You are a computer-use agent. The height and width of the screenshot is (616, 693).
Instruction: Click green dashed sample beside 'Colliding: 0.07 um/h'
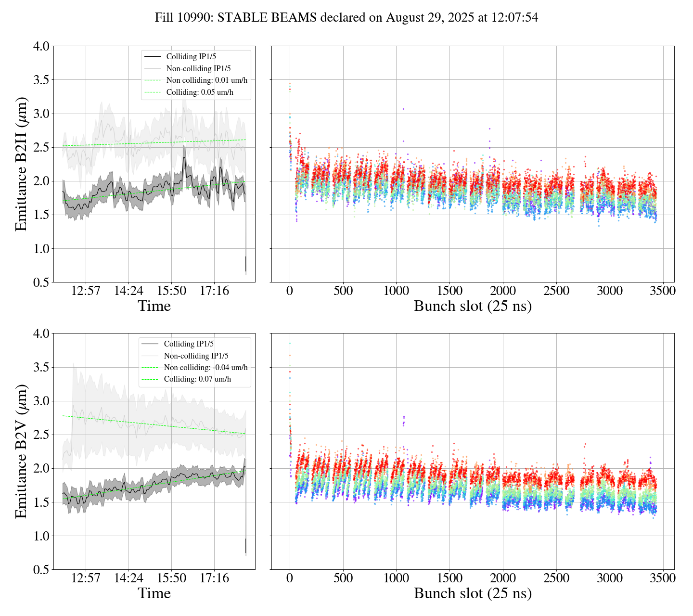(x=150, y=379)
